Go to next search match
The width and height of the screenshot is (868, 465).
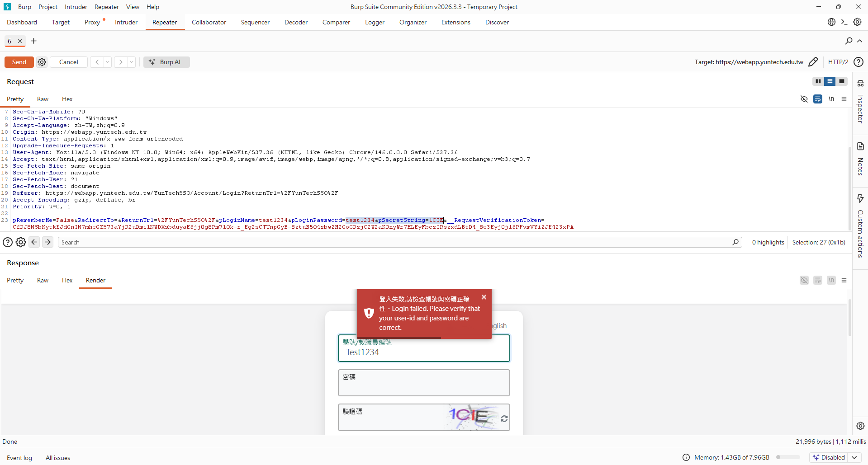(47, 242)
